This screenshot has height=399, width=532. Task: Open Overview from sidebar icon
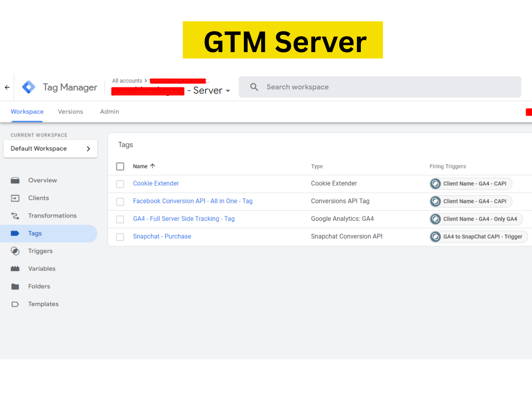pyautogui.click(x=15, y=180)
